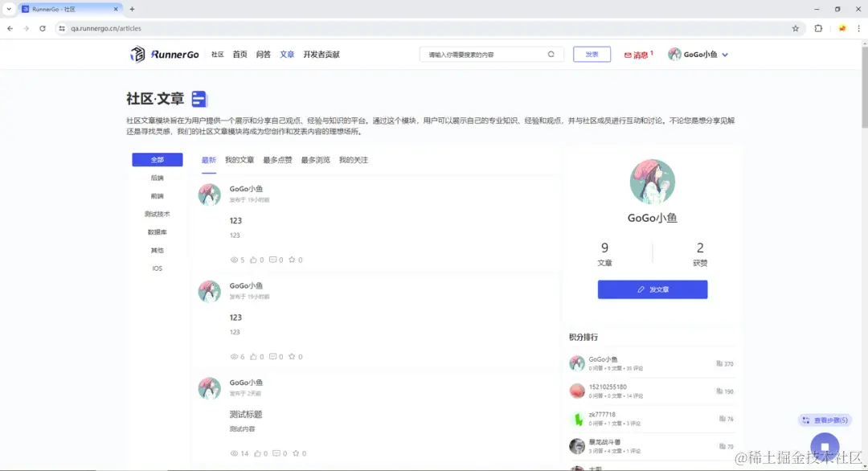Viewport: 868px width, 471px height.
Task: Star the article titled 测试标题
Action: coord(295,453)
